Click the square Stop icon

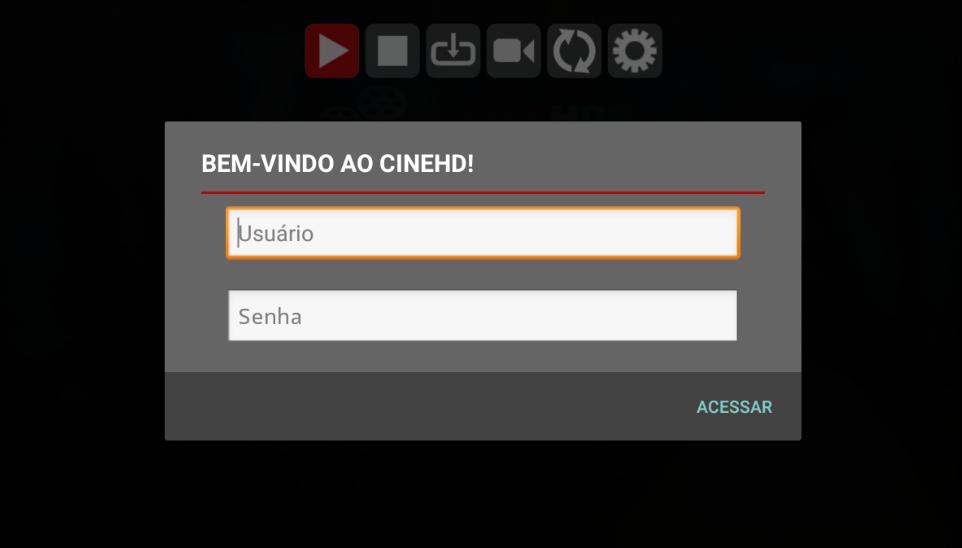(x=393, y=51)
